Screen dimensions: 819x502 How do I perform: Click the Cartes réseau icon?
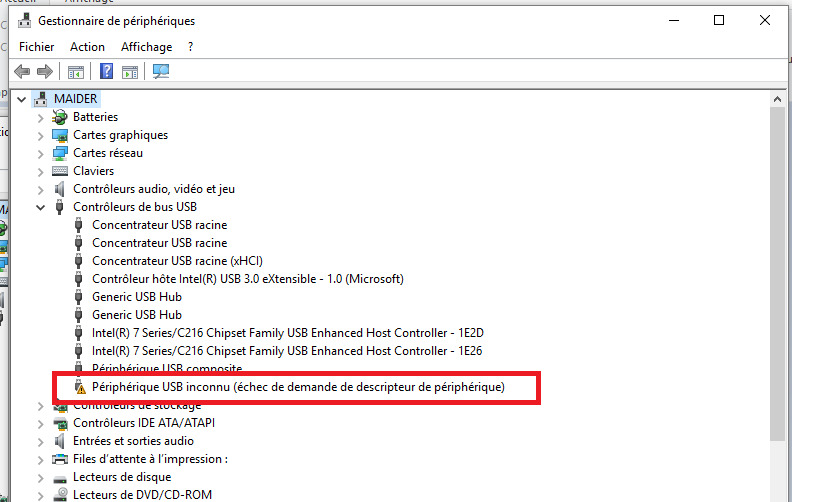tap(60, 153)
